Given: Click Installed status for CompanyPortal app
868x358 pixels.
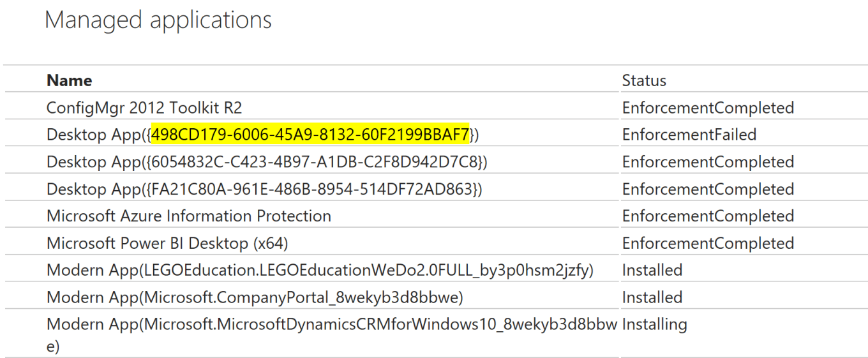Looking at the screenshot, I should [x=652, y=297].
